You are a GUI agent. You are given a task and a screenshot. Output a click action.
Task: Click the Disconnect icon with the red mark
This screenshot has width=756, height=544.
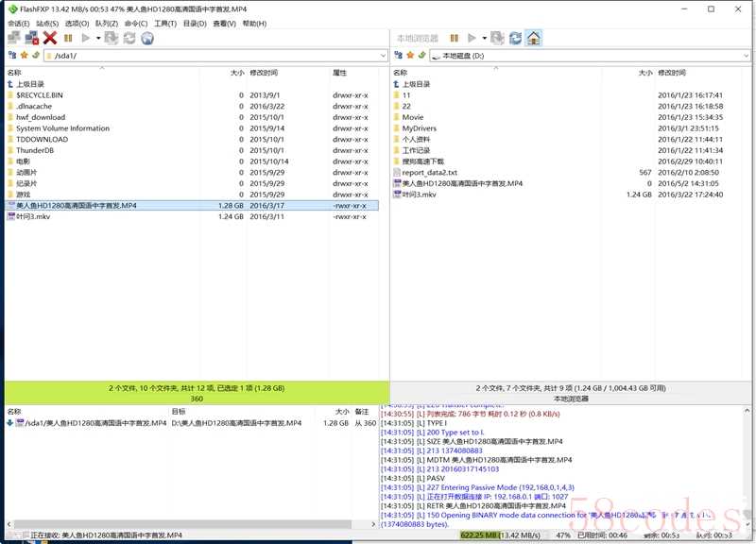click(31, 38)
